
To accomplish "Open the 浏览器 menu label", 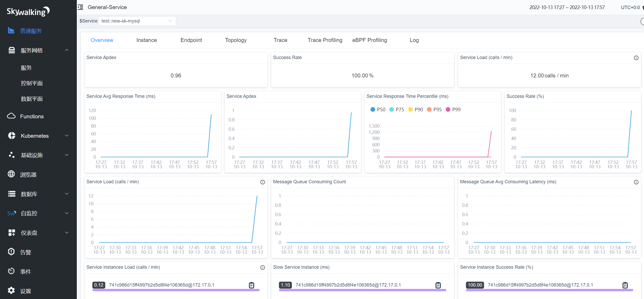I will [28, 174].
